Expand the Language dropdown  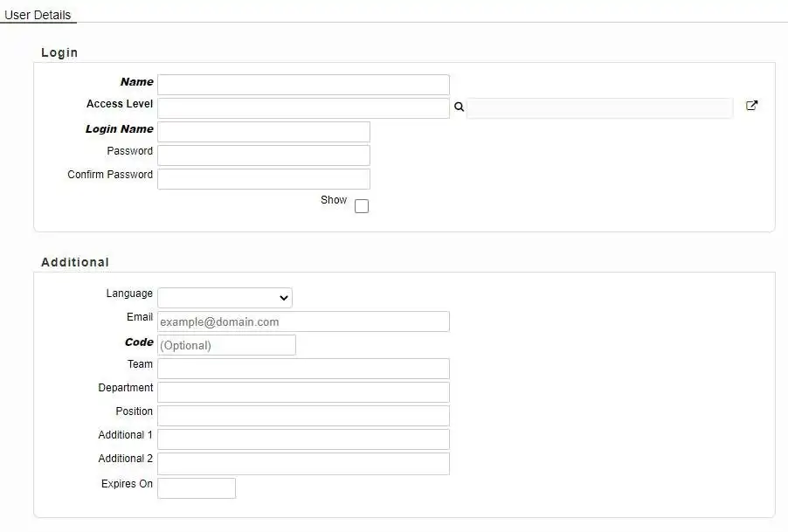[225, 298]
